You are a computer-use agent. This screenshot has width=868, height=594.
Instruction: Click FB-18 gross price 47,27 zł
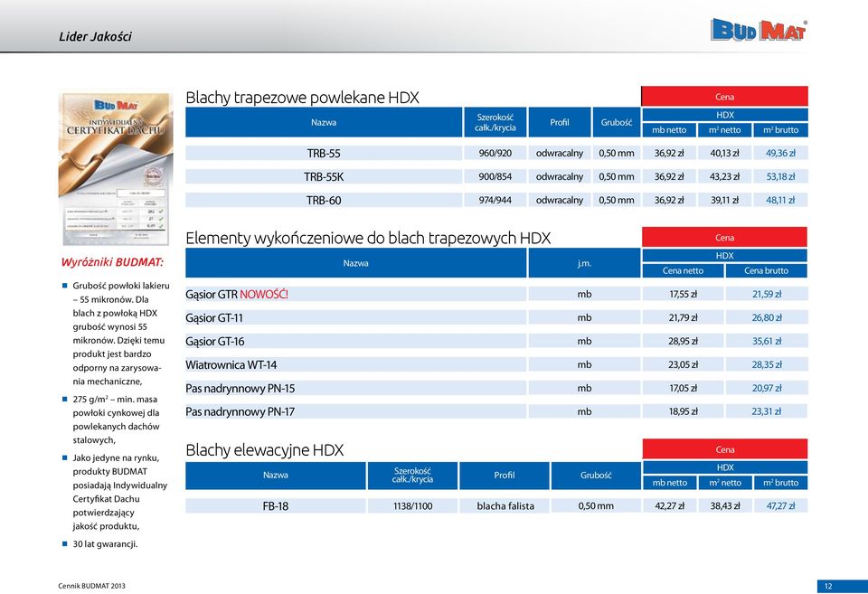(x=780, y=506)
